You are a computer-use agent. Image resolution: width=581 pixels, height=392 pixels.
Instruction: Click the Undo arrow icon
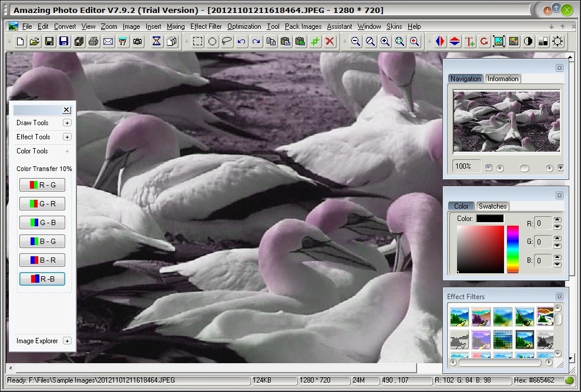[x=241, y=41]
